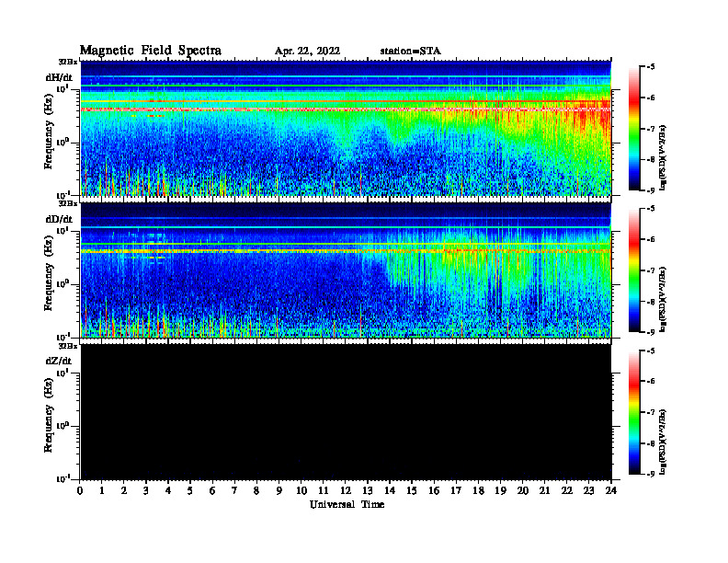This screenshot has width=728, height=563.
Task: Click the color bar beside the dD/dt panel
Action: coord(634,270)
